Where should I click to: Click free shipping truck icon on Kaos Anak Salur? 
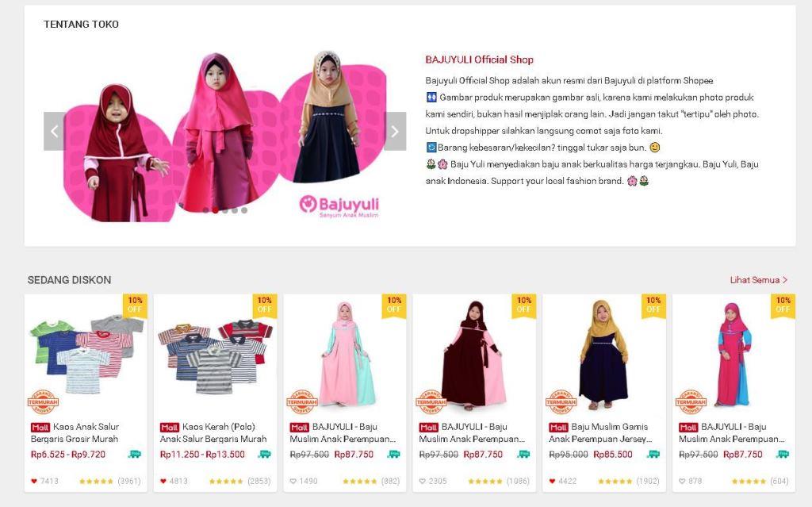pos(135,454)
